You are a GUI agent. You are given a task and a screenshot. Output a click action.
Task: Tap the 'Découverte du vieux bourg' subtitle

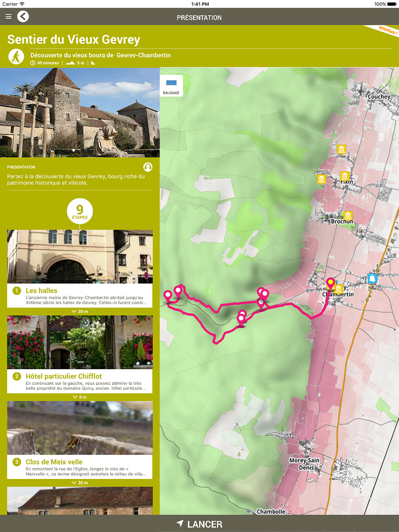tap(101, 55)
